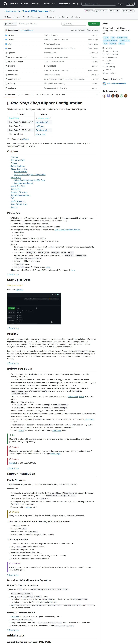Open the osskc.cfg file
Screen dimensions: 138x644
(x=12, y=84)
